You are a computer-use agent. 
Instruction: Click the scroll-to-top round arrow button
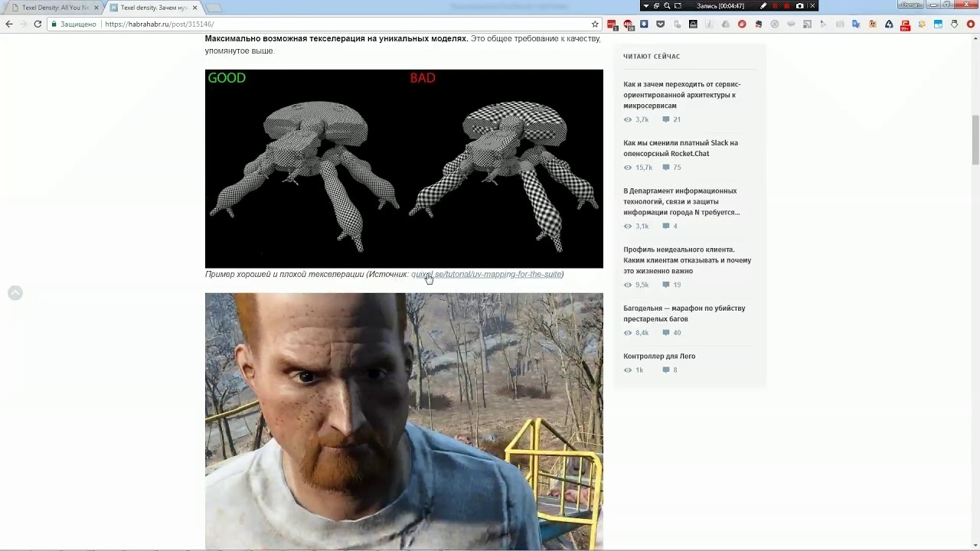[15, 293]
